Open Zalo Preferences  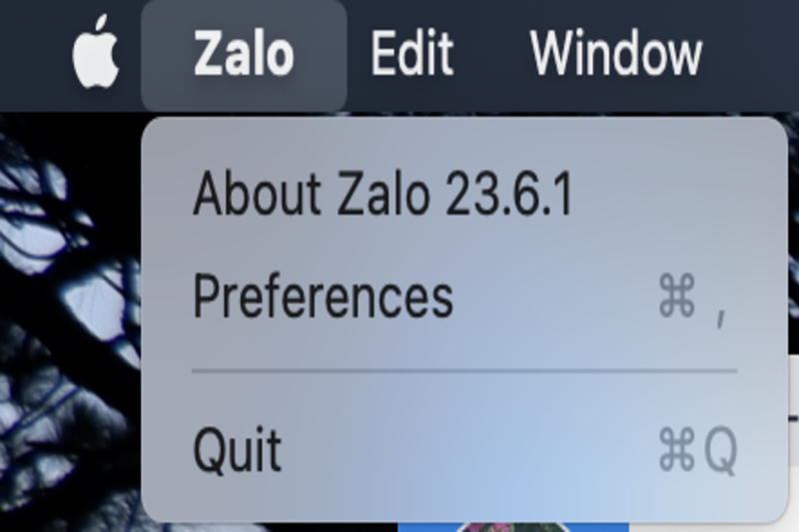tap(323, 296)
